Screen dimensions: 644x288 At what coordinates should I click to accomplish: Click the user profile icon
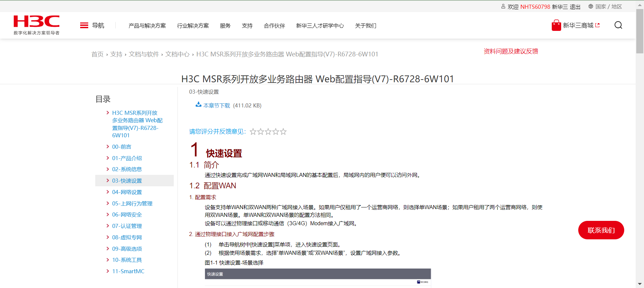(503, 6)
